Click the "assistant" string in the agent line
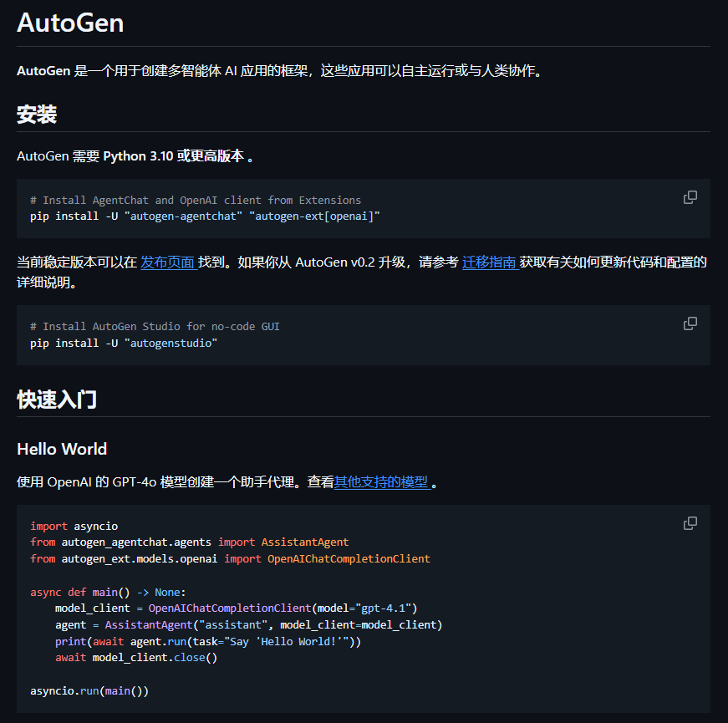728x723 pixels. click(233, 625)
